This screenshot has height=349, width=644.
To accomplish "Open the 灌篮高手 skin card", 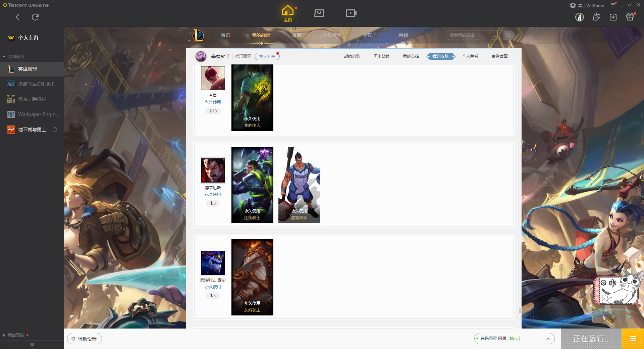I will click(x=299, y=185).
